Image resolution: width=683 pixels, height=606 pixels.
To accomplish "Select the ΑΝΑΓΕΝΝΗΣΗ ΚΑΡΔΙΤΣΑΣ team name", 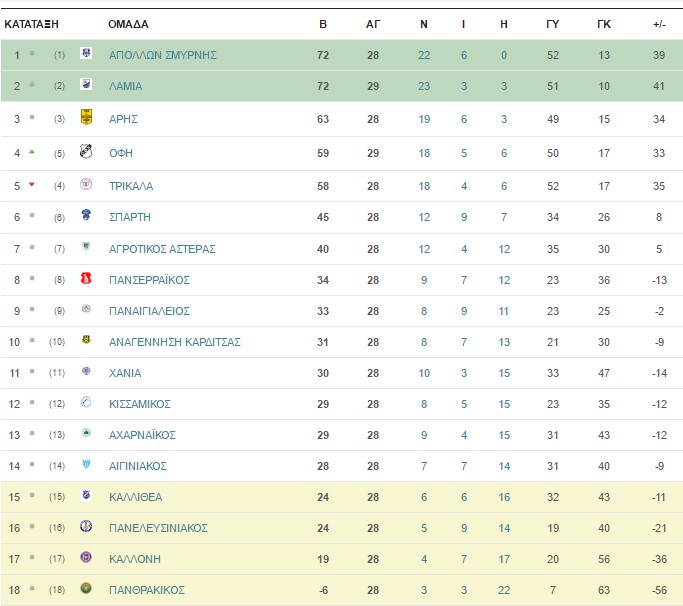I will click(x=175, y=342).
